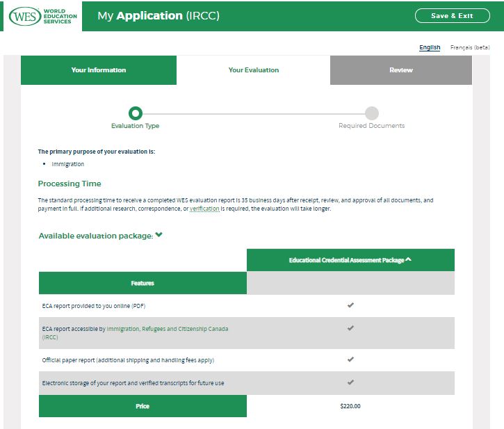Click the My Application (IRCC) title
The height and width of the screenshot is (429, 504).
pos(158,16)
